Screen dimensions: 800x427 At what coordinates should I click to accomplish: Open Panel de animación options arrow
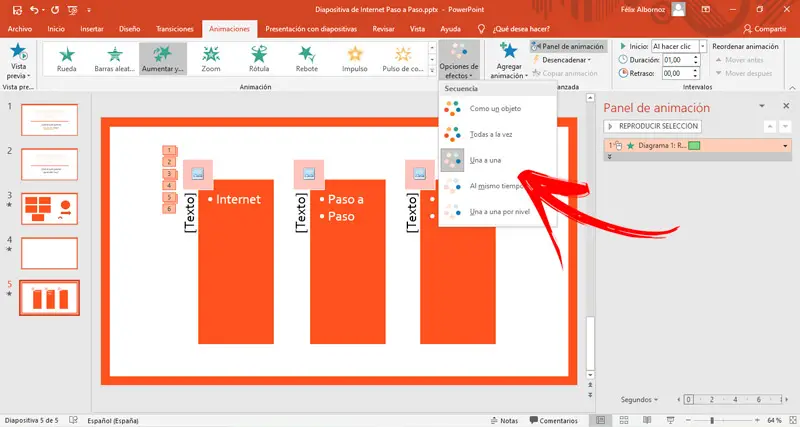762,106
